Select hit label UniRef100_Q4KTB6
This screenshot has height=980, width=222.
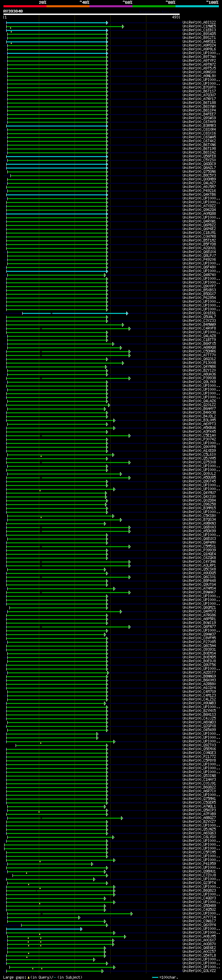point(199,194)
